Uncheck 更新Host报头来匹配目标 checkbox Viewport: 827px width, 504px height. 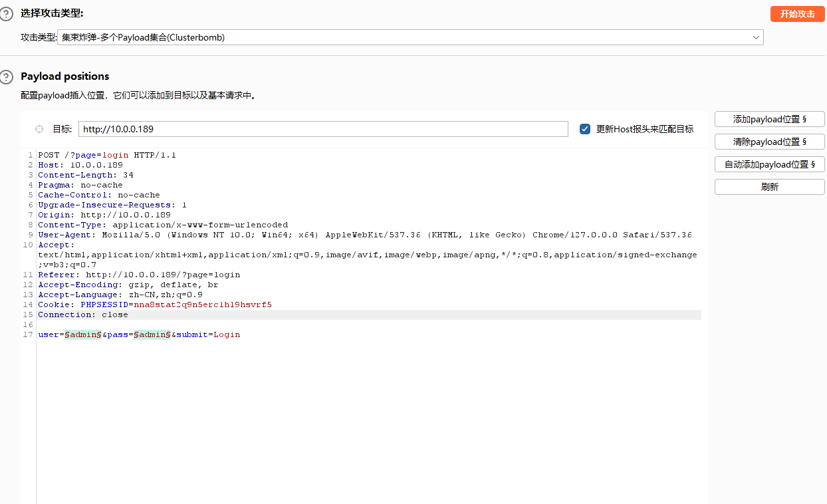pos(585,129)
